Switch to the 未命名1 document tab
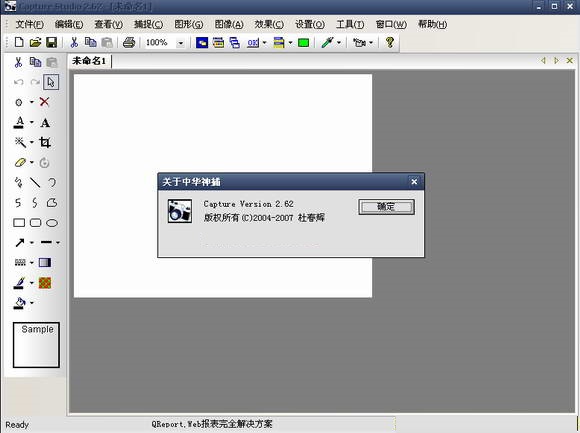Viewport: 580px width, 433px height. [89, 61]
